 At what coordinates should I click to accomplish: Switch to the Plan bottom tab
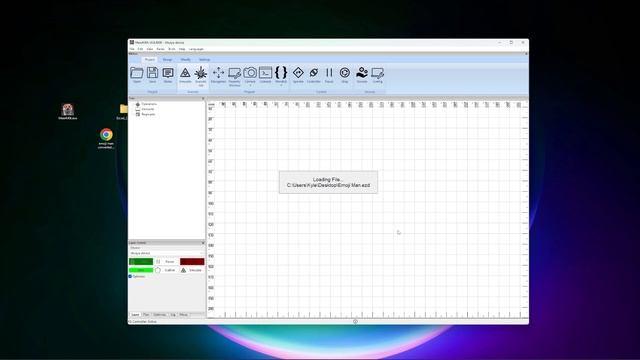pos(146,315)
